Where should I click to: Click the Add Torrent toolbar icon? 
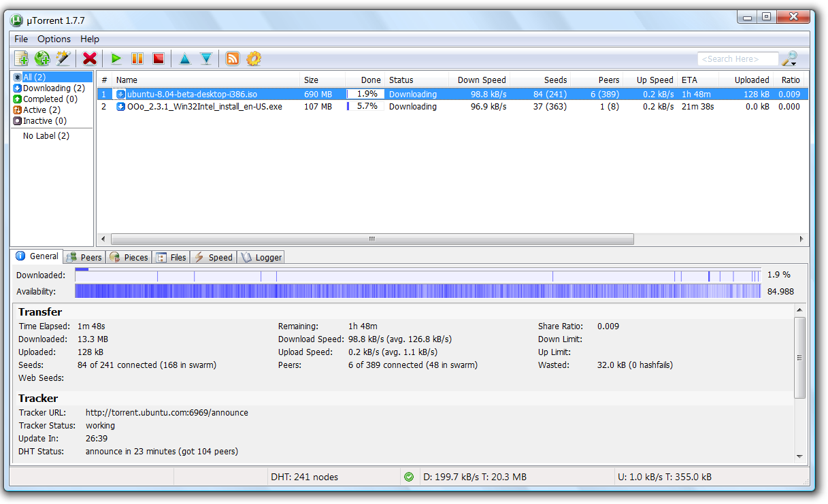click(x=22, y=58)
